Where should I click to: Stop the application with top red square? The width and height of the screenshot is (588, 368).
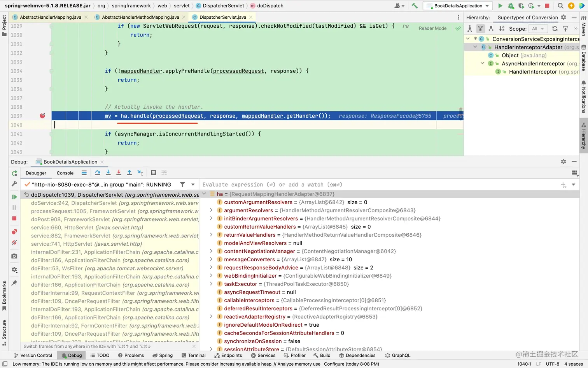pos(547,6)
